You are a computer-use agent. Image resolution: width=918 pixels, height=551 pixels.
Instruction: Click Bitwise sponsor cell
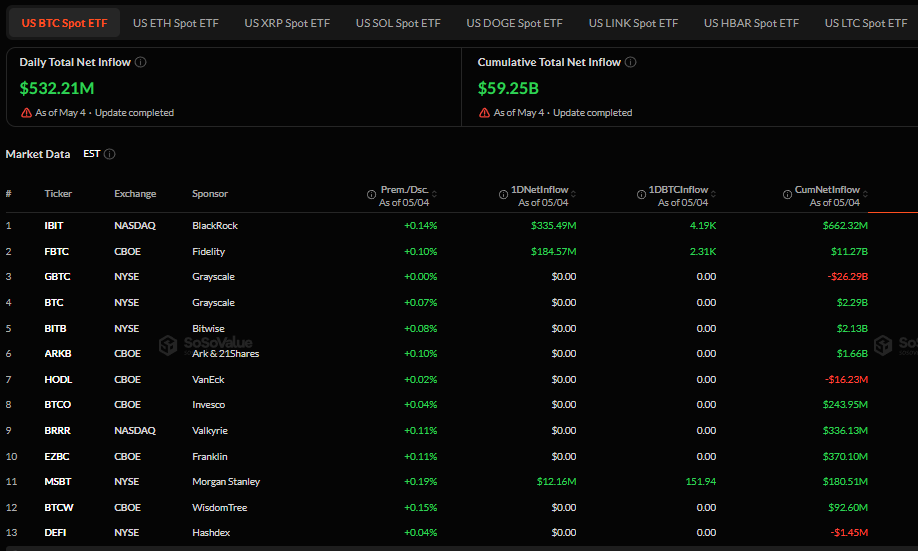pos(208,328)
